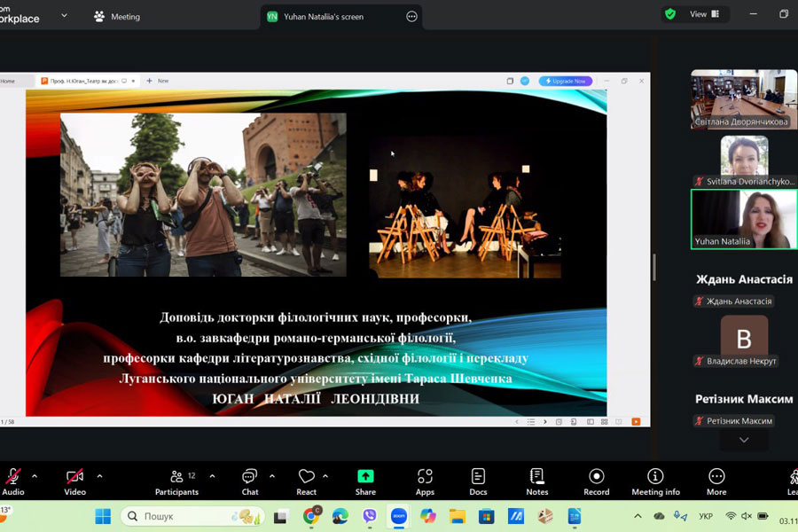Send a reaction via React icon
Screen dimensions: 798x532
[307, 477]
